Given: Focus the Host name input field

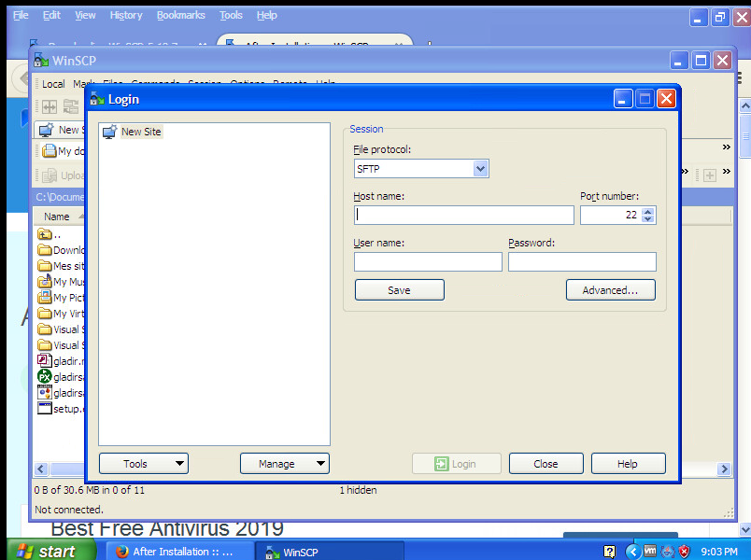Looking at the screenshot, I should coord(463,215).
